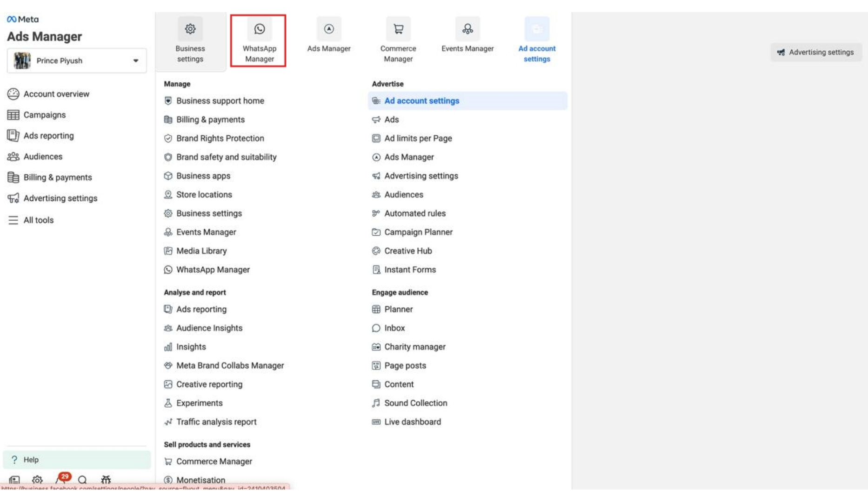This screenshot has width=868, height=502.
Task: Open Creative Hub from the Advertise list
Action: pyautogui.click(x=407, y=251)
